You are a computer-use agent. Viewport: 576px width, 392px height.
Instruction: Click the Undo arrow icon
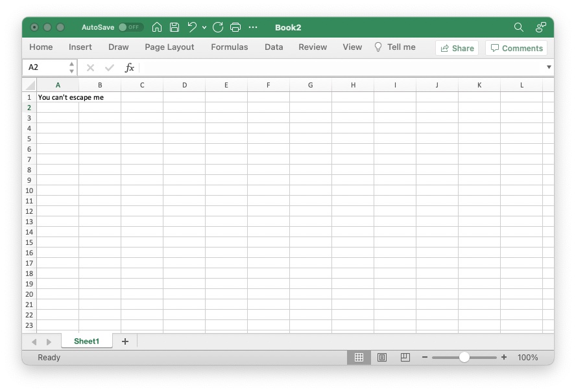192,27
